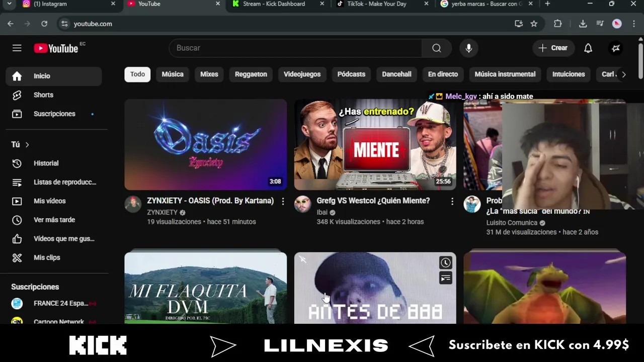Image resolution: width=644 pixels, height=362 pixels.
Task: Click Luisito Comunica channel avatar
Action: (x=472, y=204)
